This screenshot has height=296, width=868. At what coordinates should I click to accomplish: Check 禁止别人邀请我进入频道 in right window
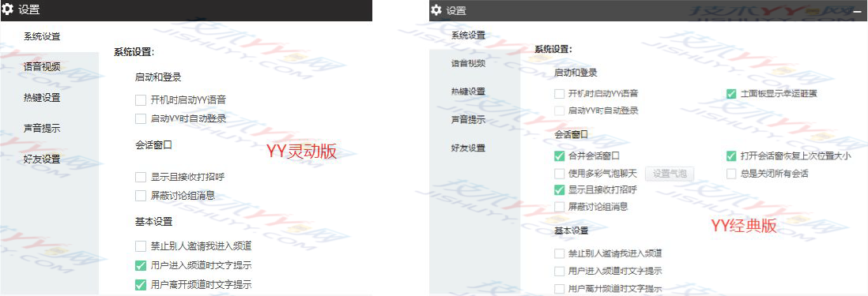pyautogui.click(x=559, y=254)
